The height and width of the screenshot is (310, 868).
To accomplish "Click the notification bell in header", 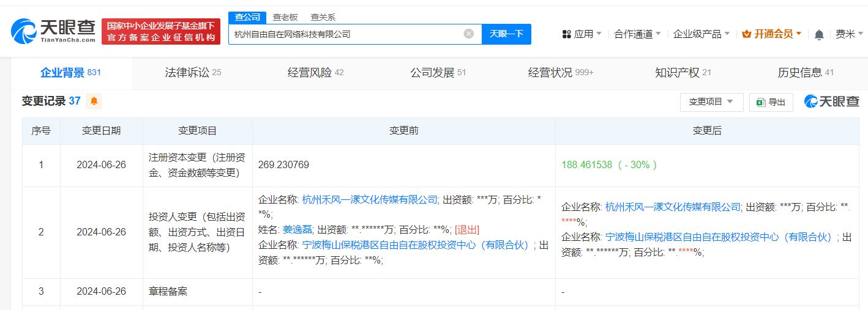I will pyautogui.click(x=819, y=35).
